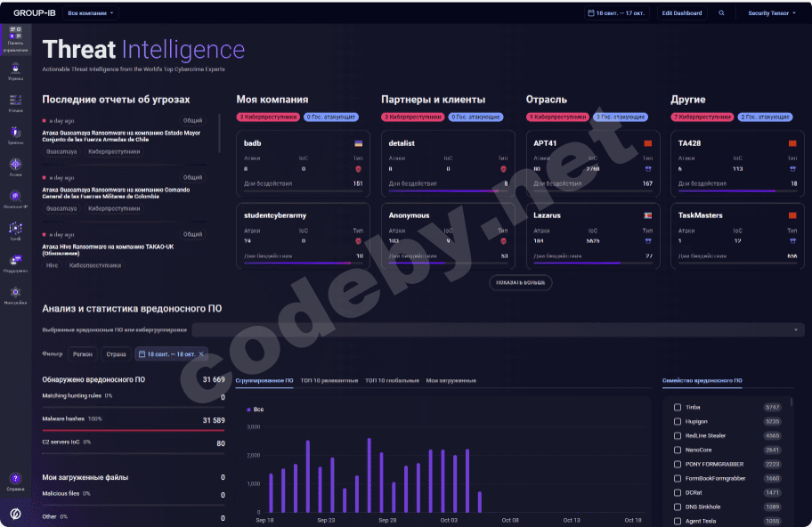Click the flag icon on badb card
The image size is (812, 527).
point(358,143)
